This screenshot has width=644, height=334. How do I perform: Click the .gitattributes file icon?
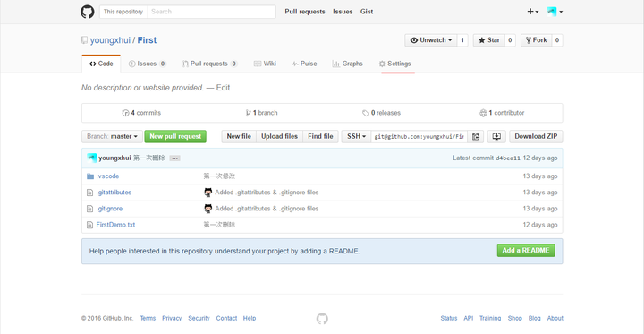coord(90,193)
